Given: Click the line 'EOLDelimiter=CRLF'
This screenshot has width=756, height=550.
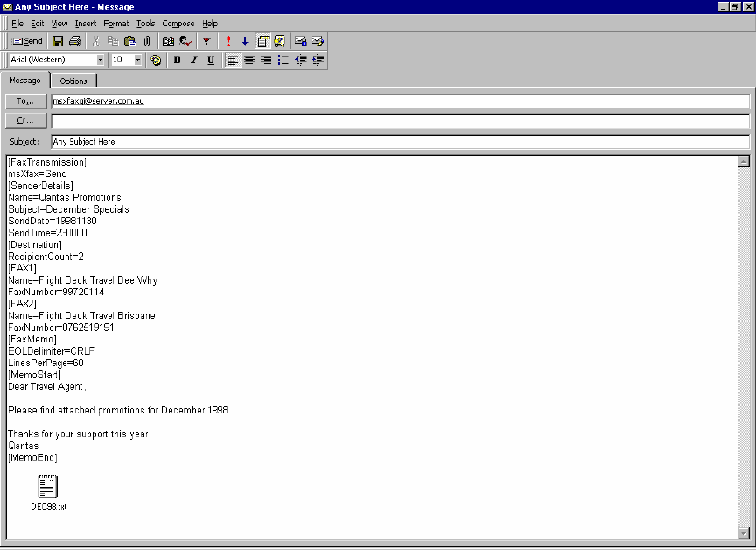Looking at the screenshot, I should (x=51, y=351).
